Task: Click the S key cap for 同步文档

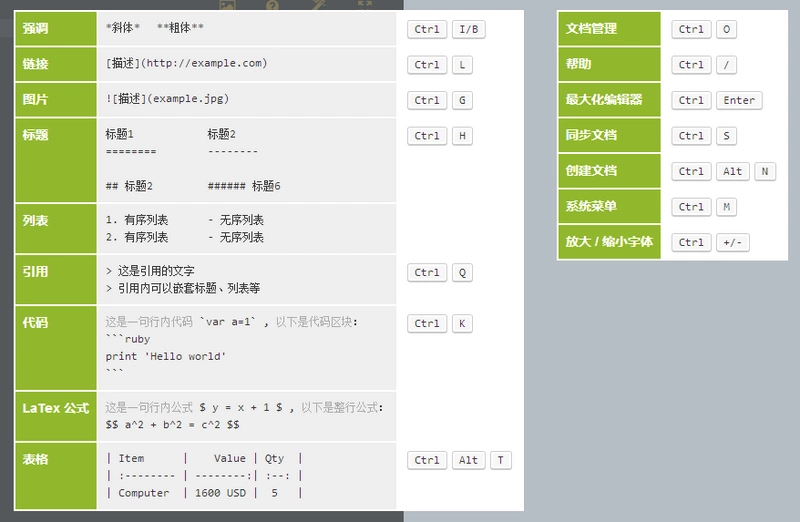Action: pyautogui.click(x=726, y=136)
